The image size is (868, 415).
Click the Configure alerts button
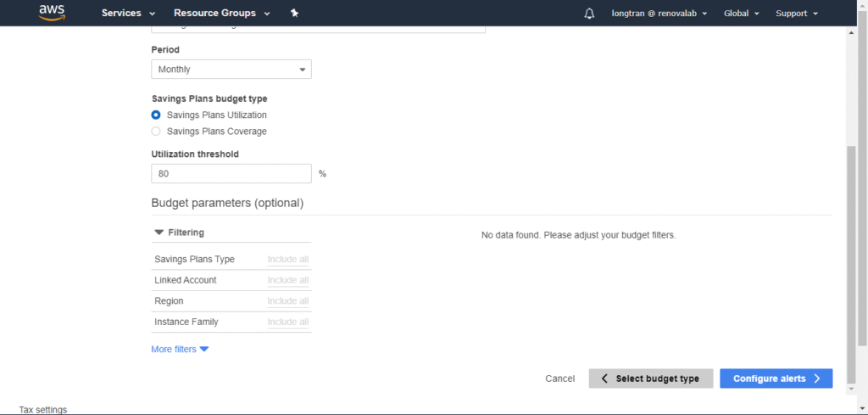[x=776, y=379]
